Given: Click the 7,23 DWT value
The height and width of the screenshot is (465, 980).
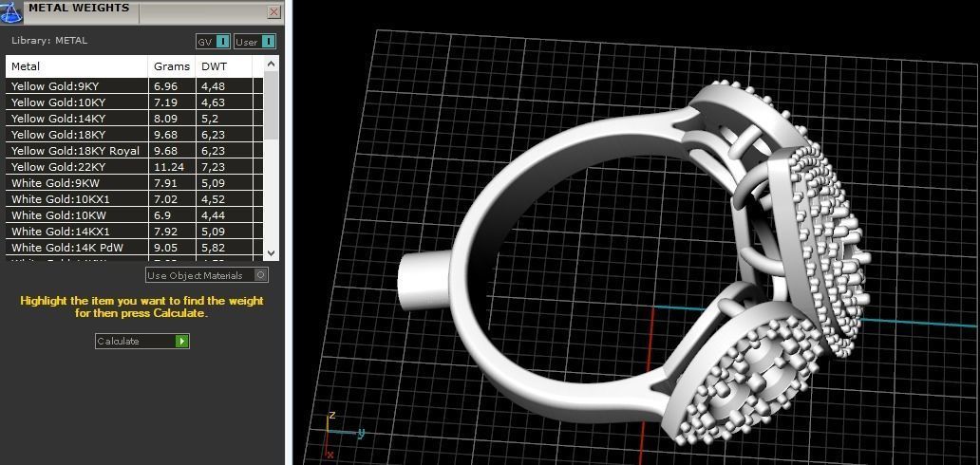Looking at the screenshot, I should point(213,167).
